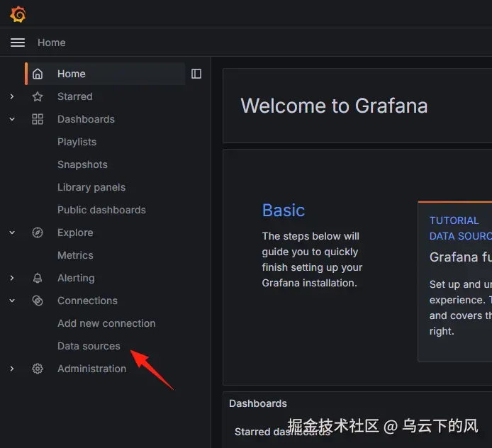Go to Snapshots
Screen dimensions: 492x448
click(82, 164)
